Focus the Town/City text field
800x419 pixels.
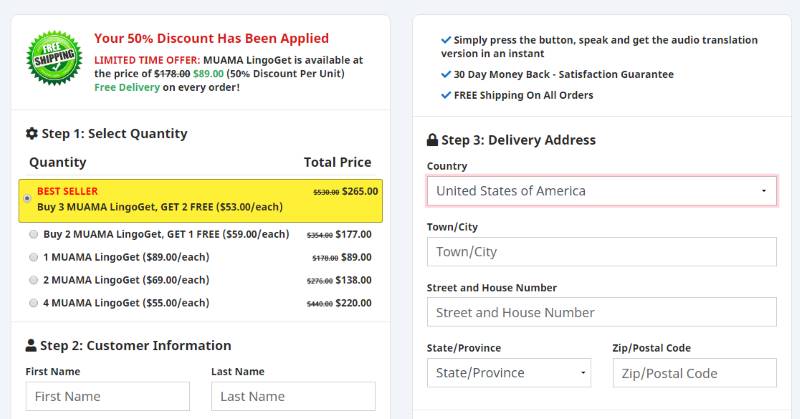(x=602, y=252)
